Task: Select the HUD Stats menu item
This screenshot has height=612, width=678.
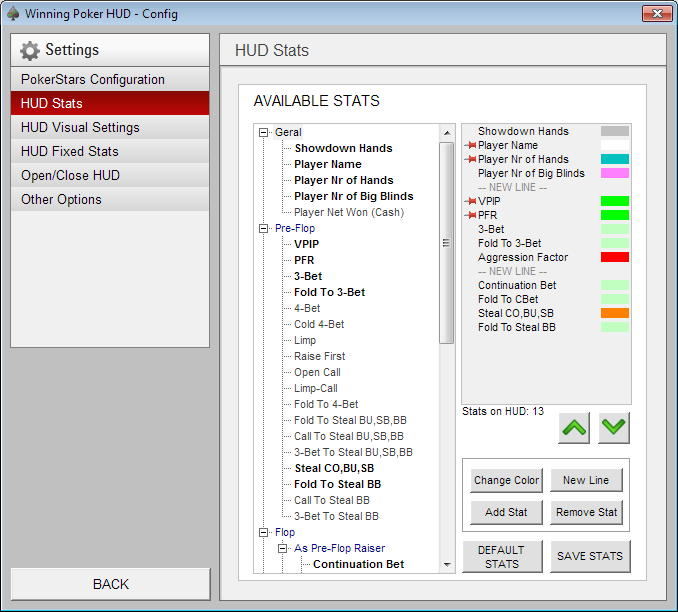Action: click(110, 103)
